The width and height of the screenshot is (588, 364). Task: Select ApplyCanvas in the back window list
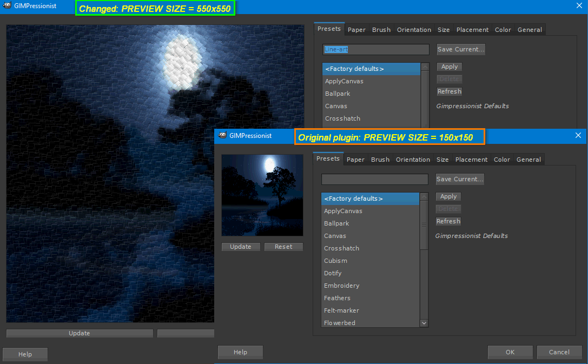tap(371, 81)
